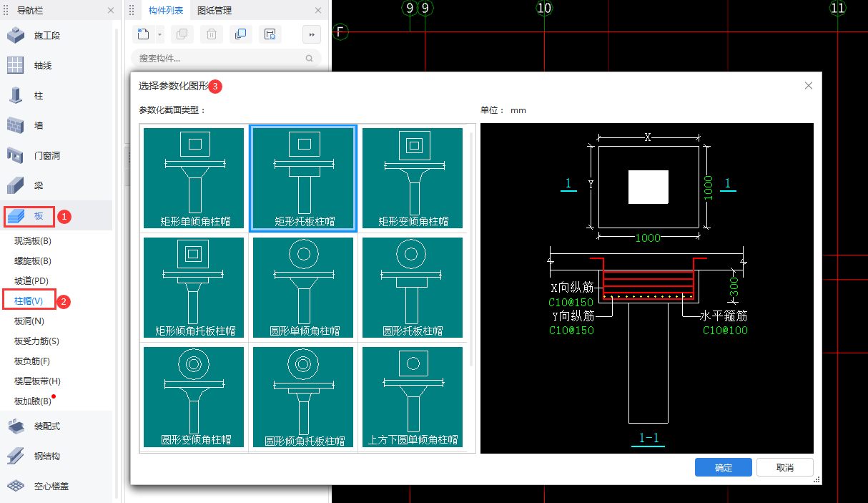This screenshot has height=503, width=868.
Task: Choose the 圆形变倾角柱帽 thumbnail
Action: tap(194, 397)
